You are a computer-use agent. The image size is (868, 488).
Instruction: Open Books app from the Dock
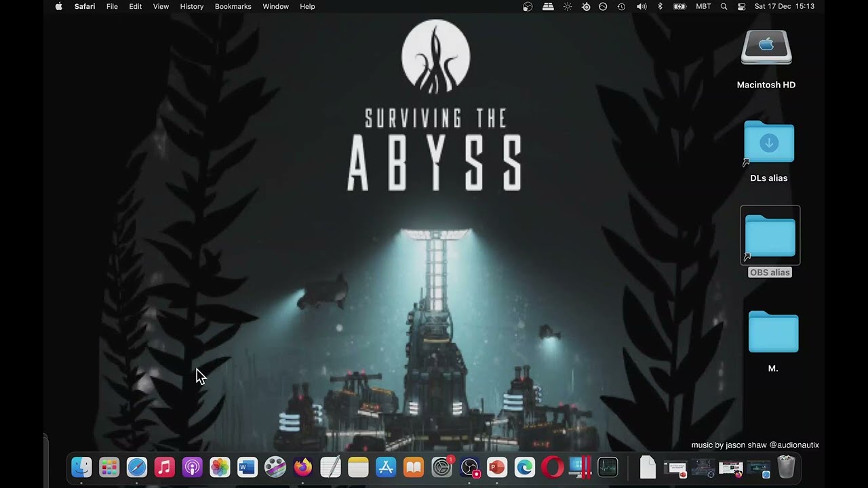click(414, 467)
